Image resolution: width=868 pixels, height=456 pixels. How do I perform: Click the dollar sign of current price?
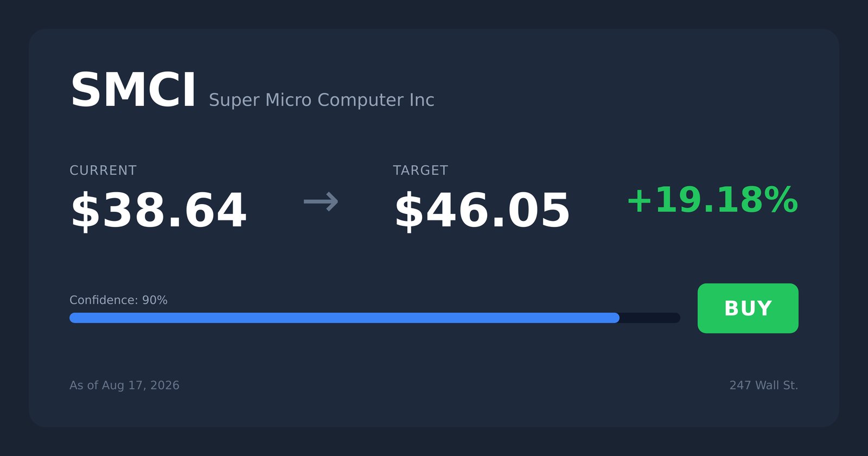point(85,211)
